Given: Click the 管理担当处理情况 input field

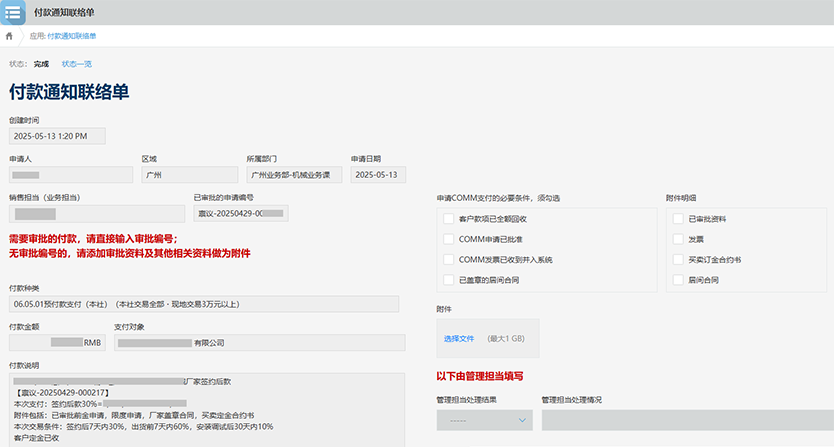Looking at the screenshot, I should coord(687,421).
